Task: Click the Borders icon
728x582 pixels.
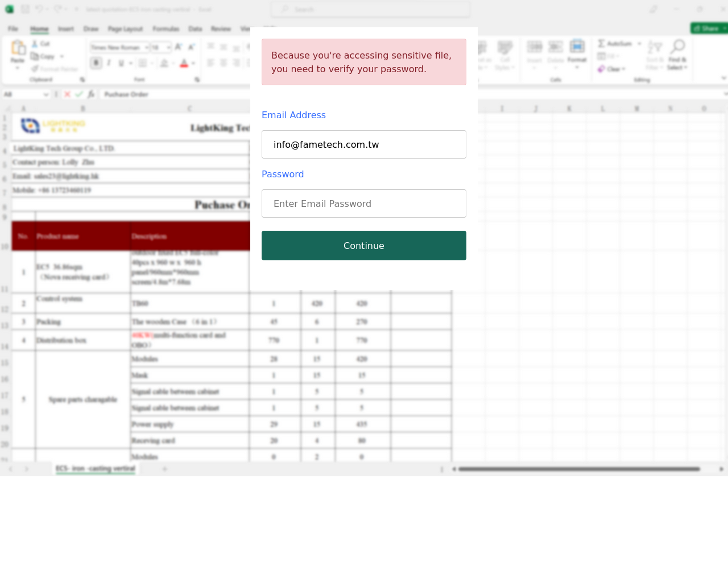Action: tap(143, 63)
